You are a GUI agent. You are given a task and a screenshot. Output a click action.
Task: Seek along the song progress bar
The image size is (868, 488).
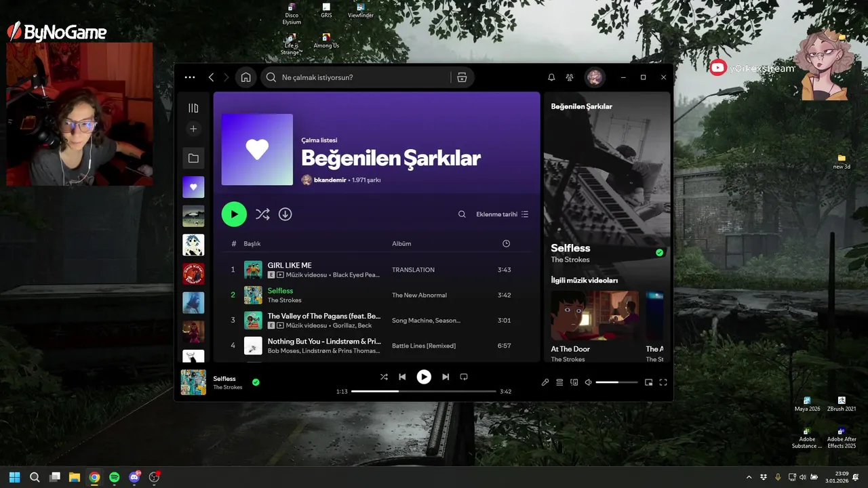click(424, 392)
